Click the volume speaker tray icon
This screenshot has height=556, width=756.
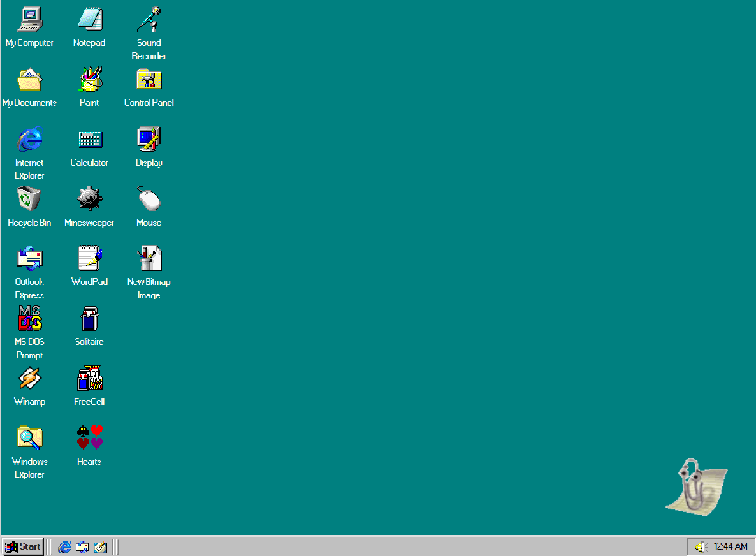click(701, 547)
